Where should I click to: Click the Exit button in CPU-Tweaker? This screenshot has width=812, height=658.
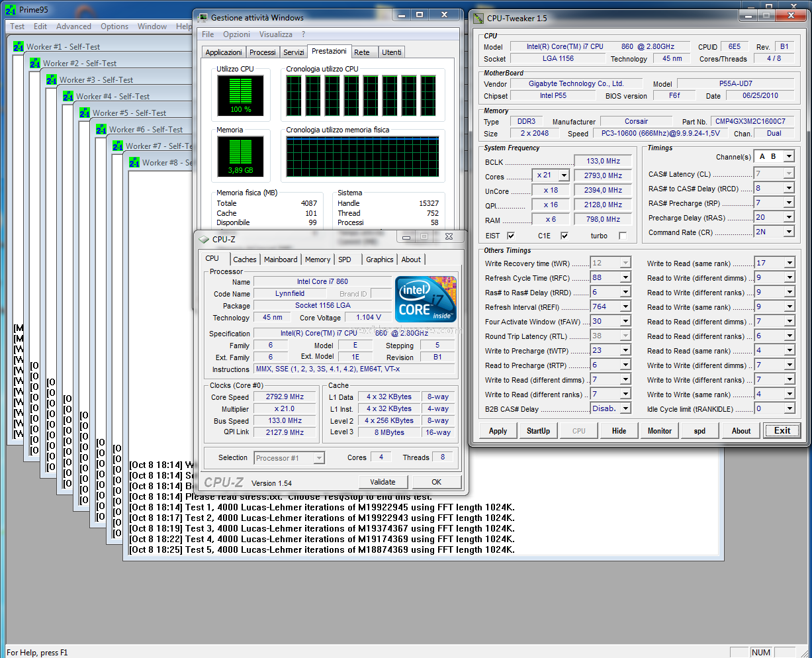click(x=782, y=431)
